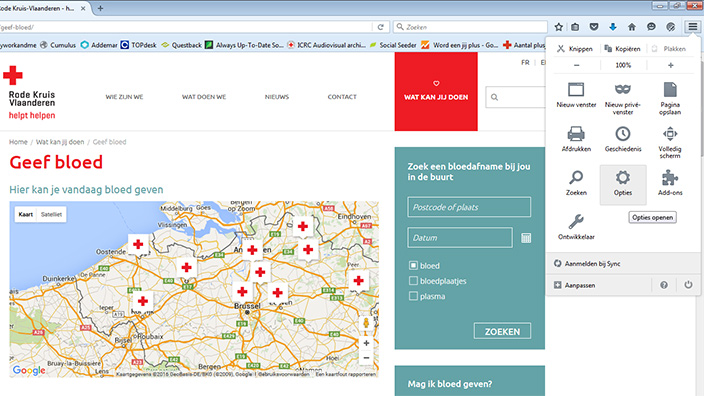Switch to Volledig scherm
704x396 pixels.
click(x=670, y=142)
